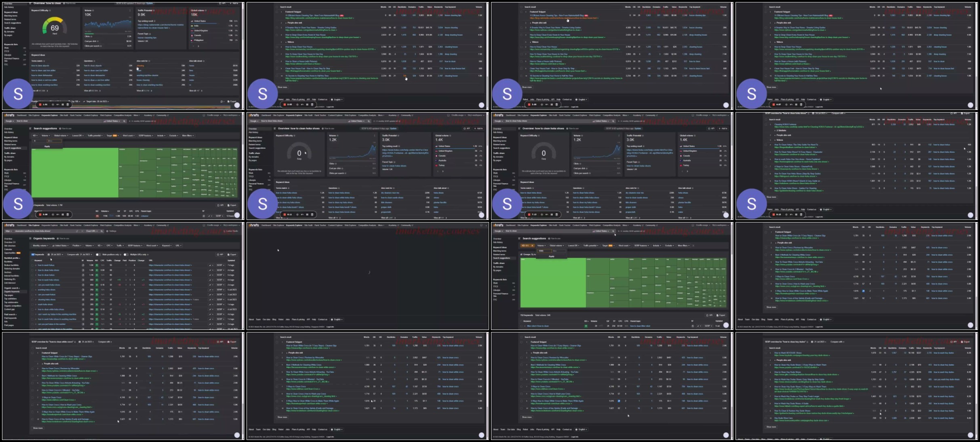980x442 pixels.
Task: Click search magnifier beside Exact URL
Action: 101,231
